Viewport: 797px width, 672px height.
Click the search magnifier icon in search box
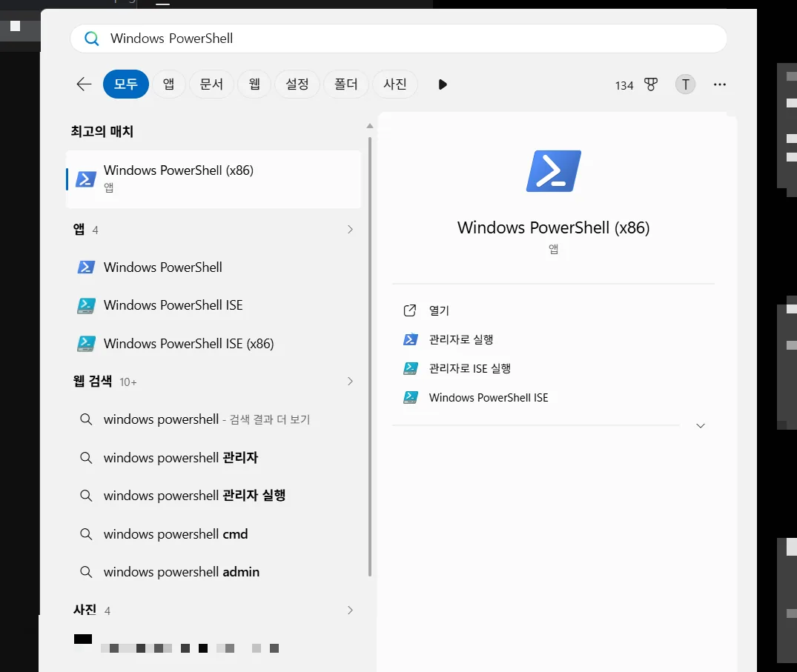(x=91, y=39)
